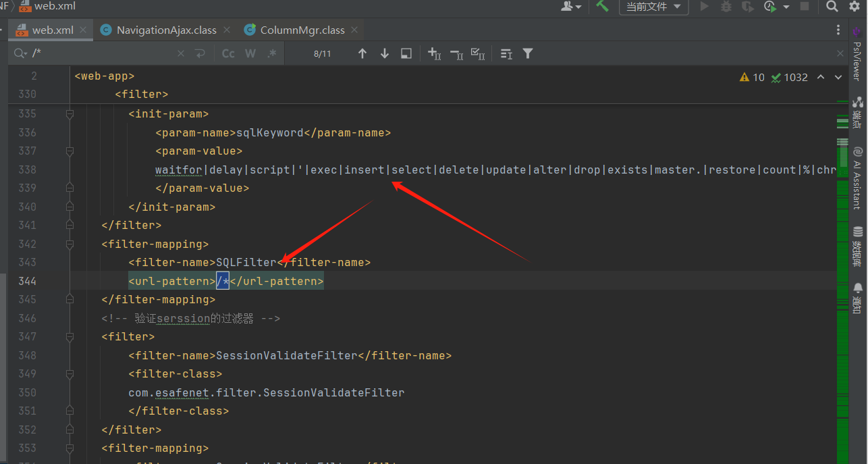Open the 当前文件 run configuration dropdown

pos(653,6)
